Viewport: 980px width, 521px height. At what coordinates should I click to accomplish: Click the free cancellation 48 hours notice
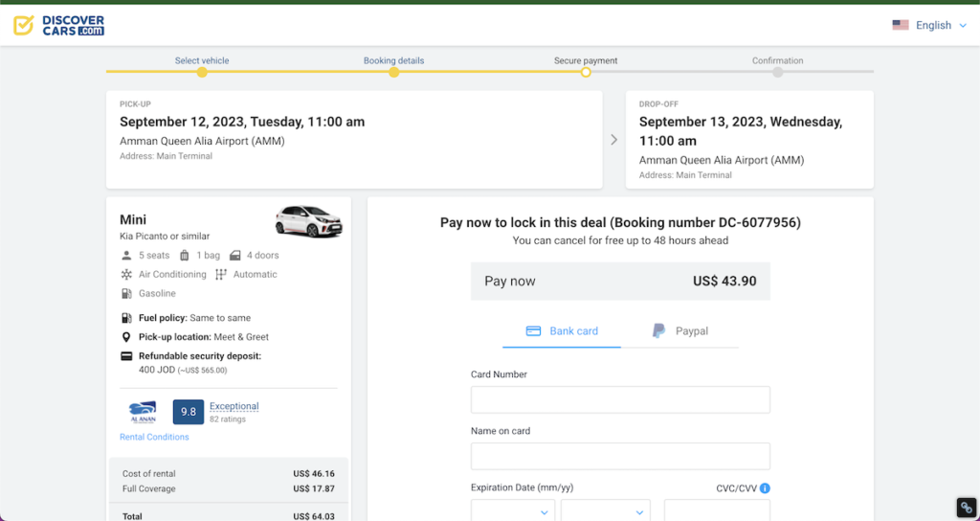pyautogui.click(x=620, y=240)
